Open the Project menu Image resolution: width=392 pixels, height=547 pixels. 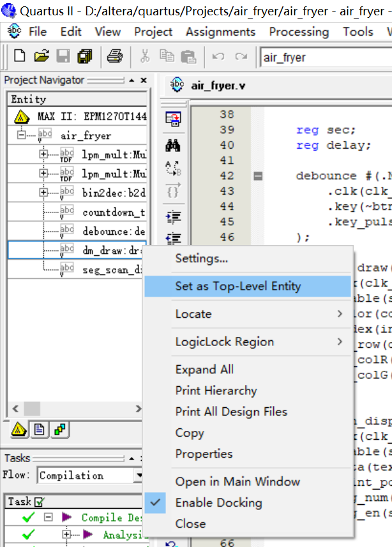153,32
